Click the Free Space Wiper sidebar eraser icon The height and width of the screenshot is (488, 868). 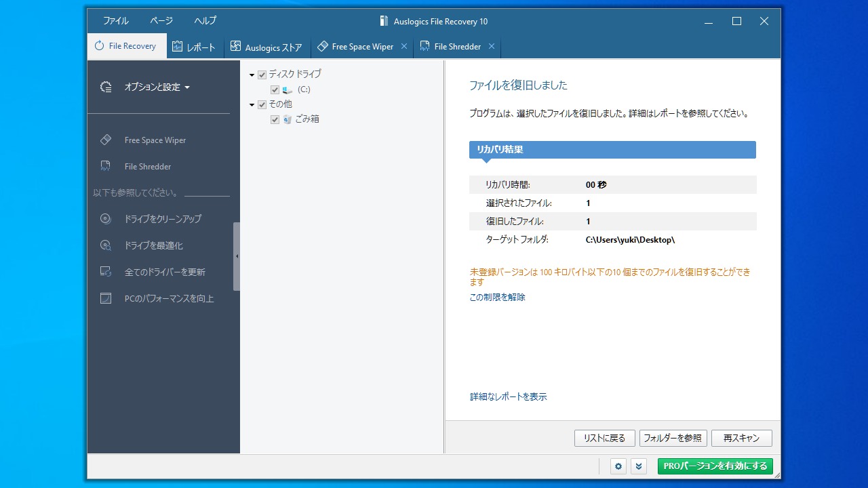coord(106,140)
